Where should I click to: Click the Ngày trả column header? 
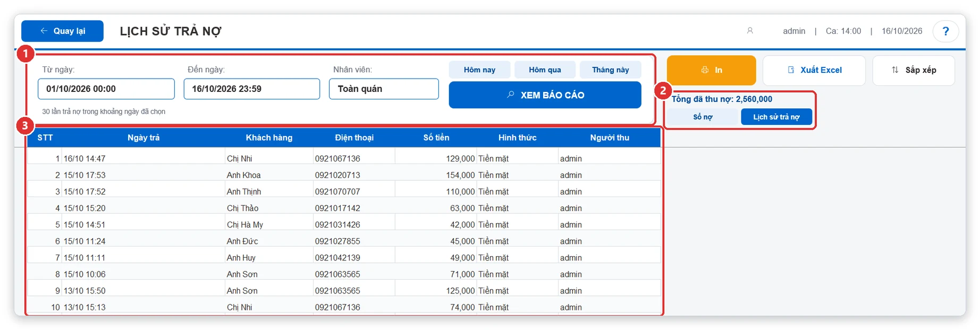(143, 138)
